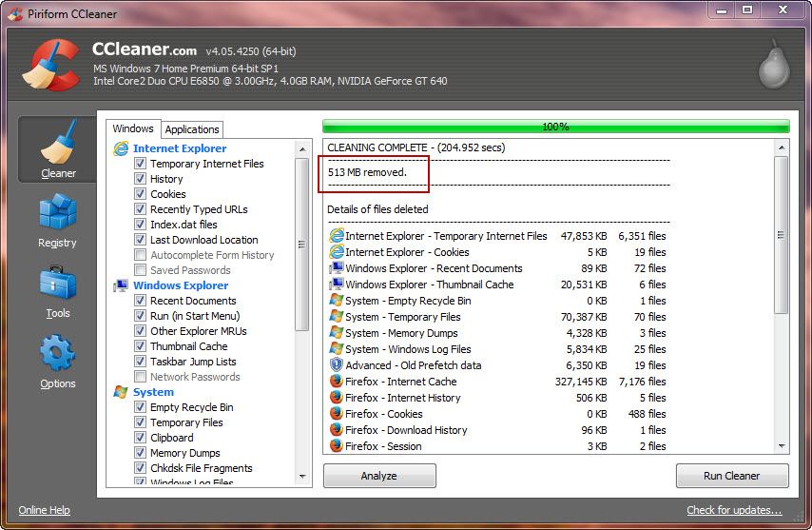Click the Analyze button
Image resolution: width=812 pixels, height=530 pixels.
[379, 476]
